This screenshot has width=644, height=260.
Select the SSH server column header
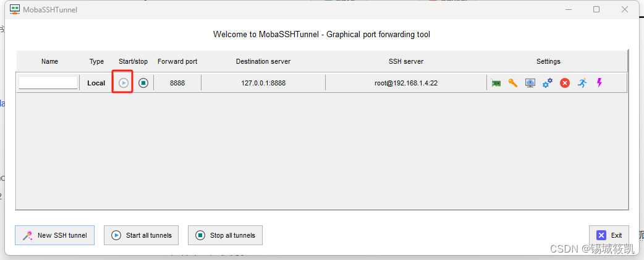coord(406,61)
